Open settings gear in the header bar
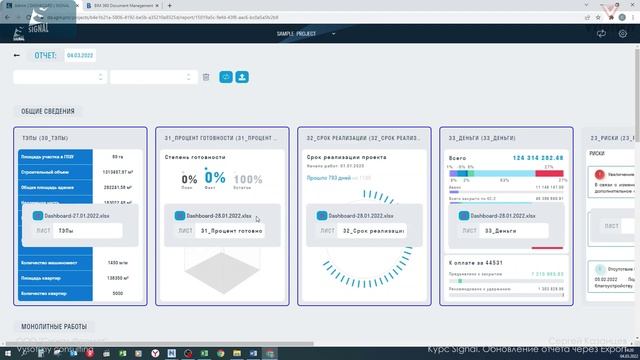 click(622, 34)
